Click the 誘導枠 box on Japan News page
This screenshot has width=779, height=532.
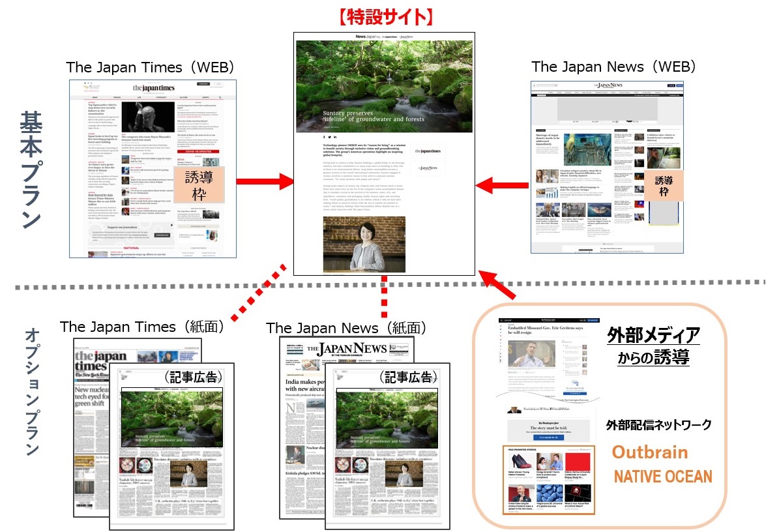click(664, 185)
